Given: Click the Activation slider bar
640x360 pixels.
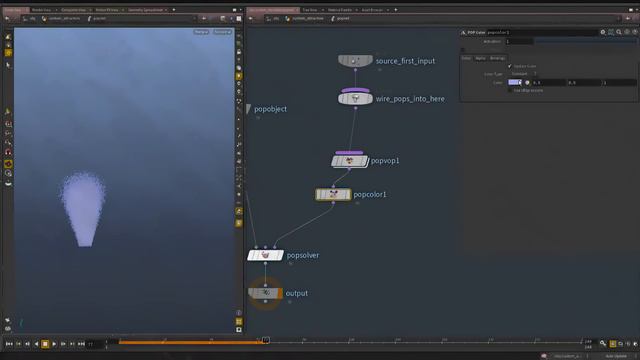Looking at the screenshot, I should coord(586,41).
